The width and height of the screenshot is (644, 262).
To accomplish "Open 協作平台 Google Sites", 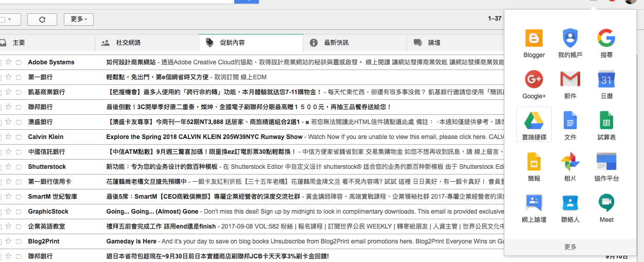I will [606, 166].
